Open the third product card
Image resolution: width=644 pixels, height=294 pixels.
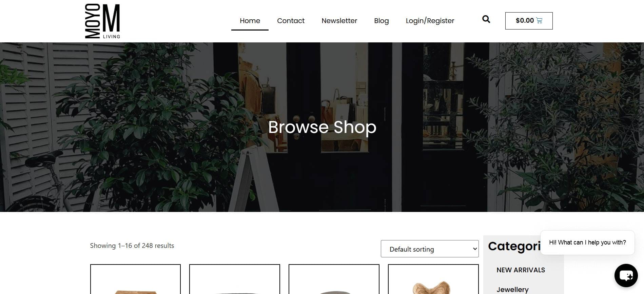tap(334, 279)
